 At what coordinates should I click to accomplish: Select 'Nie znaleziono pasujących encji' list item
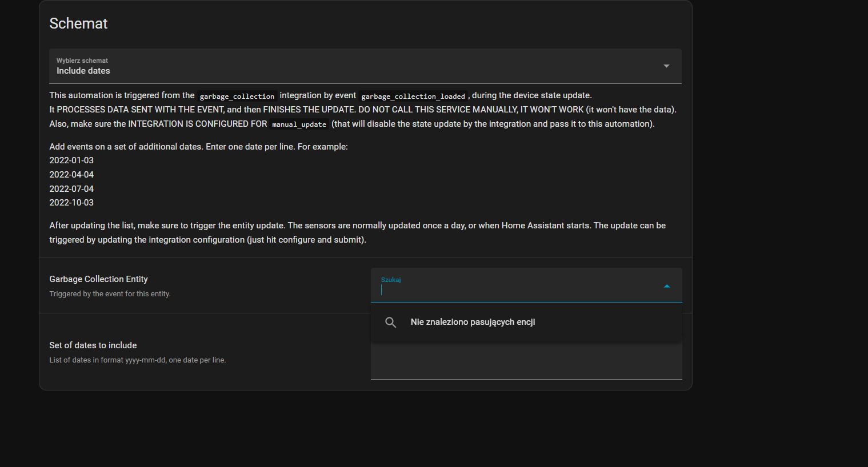click(473, 323)
